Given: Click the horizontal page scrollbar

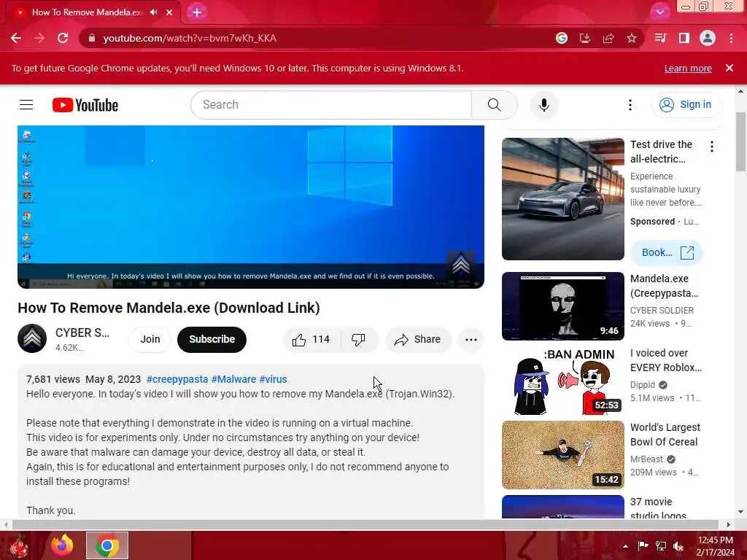Looking at the screenshot, I should [365, 524].
